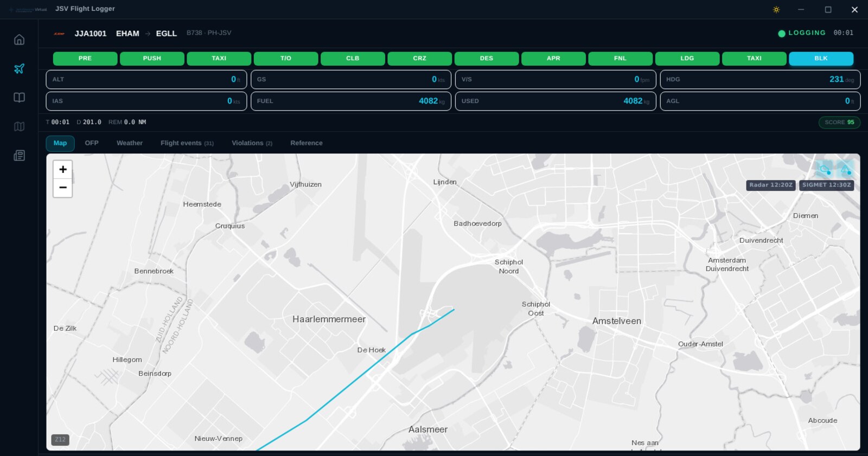Select the T/O flight phase
The width and height of the screenshot is (868, 456).
tap(286, 59)
